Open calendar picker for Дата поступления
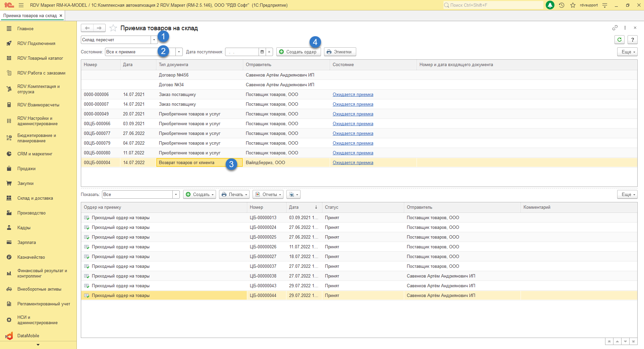 click(x=262, y=52)
